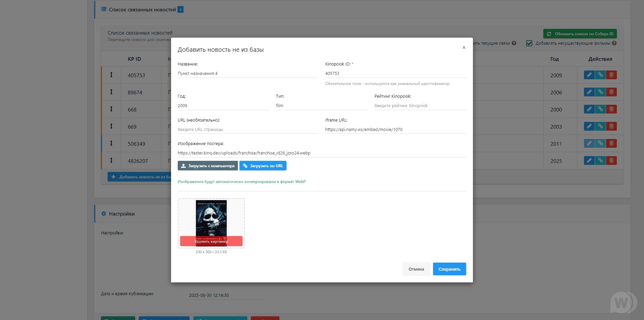Click drag handle arrow for KP ID 405753
The image size is (644, 320).
click(x=111, y=75)
